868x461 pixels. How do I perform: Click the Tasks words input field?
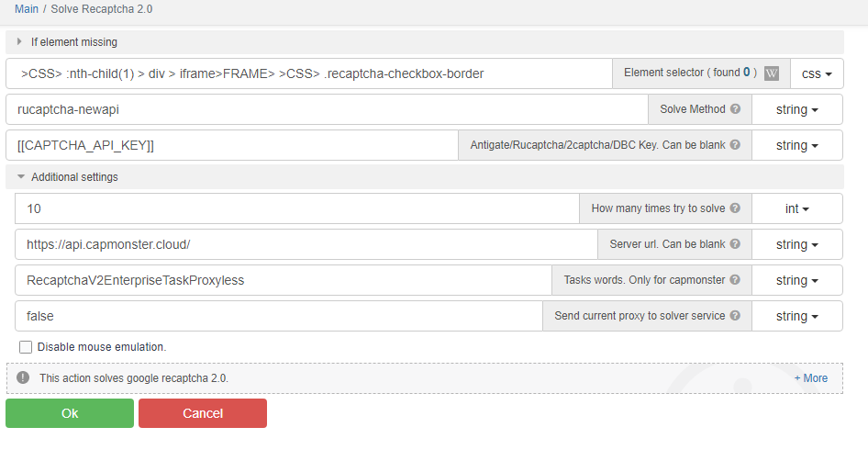[284, 280]
